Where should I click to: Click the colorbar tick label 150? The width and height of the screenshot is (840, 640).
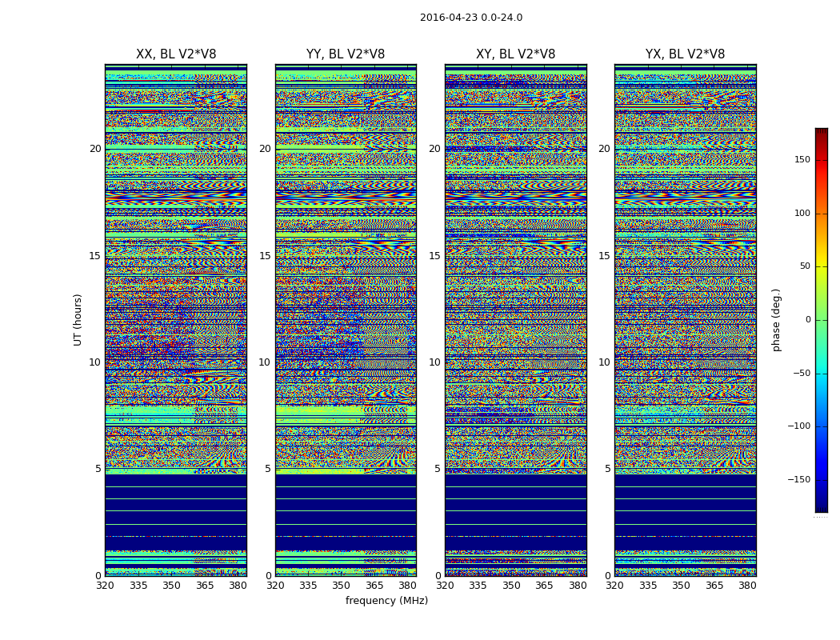[802, 159]
